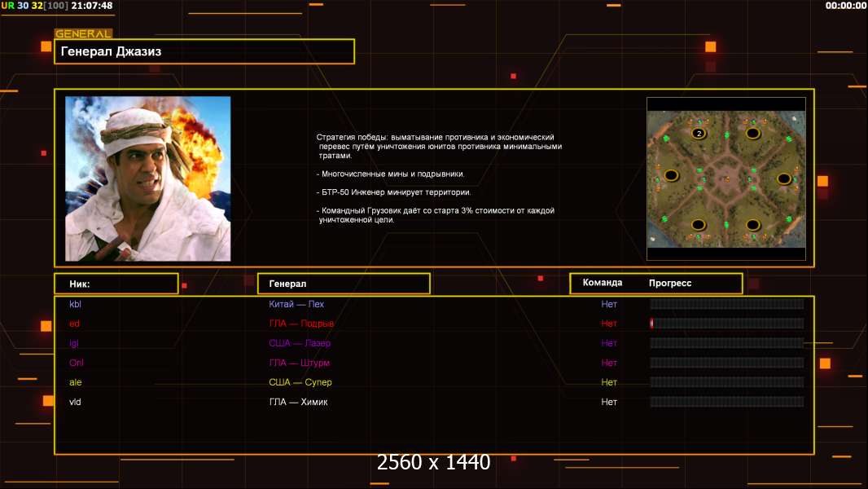Pick the bottom-left start position marker
This screenshot has width=868, height=489.
(699, 224)
